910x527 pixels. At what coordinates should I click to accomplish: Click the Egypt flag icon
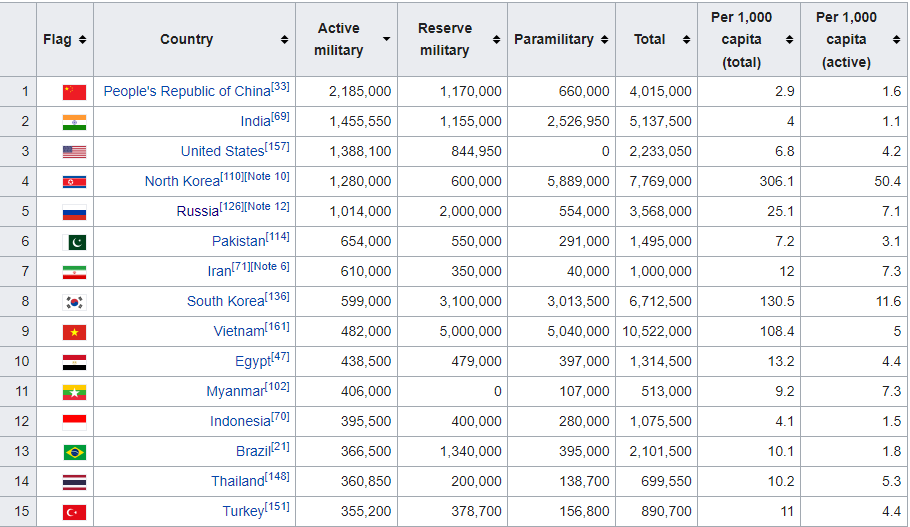pyautogui.click(x=74, y=362)
